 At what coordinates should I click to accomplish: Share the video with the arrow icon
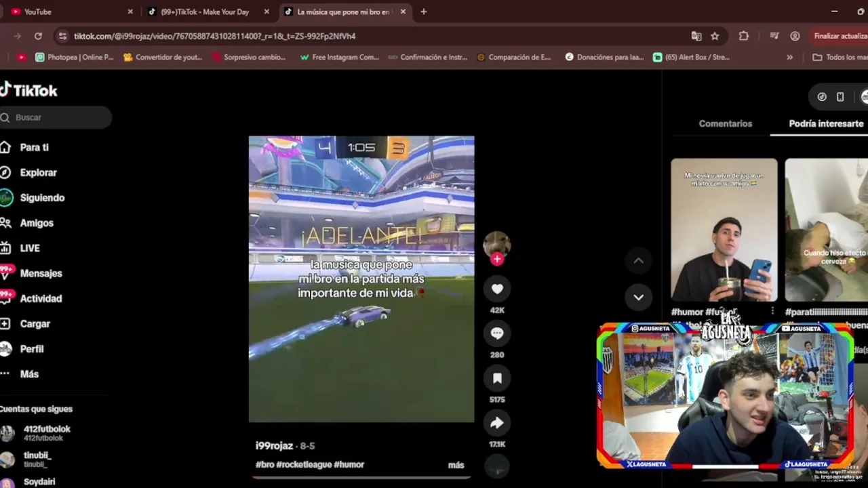click(x=497, y=423)
